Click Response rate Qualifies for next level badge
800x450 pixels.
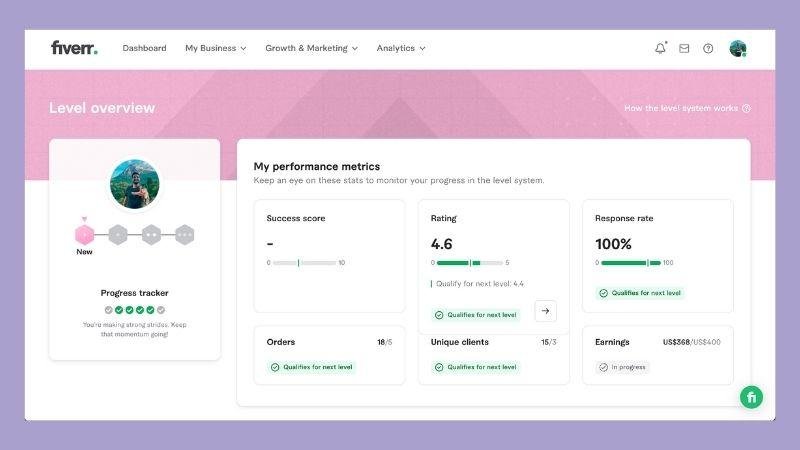tap(640, 293)
